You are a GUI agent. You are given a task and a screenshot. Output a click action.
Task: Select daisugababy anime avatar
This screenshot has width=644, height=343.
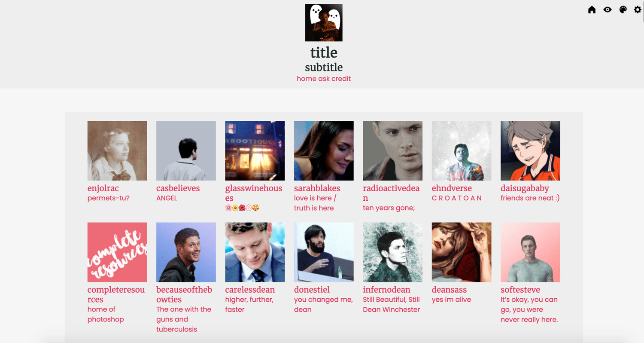tap(530, 150)
